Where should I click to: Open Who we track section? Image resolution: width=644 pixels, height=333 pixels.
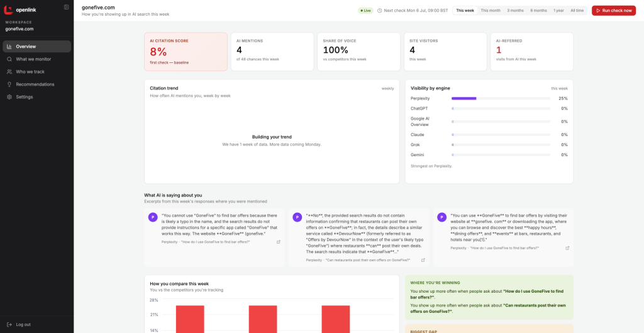[x=37, y=72]
